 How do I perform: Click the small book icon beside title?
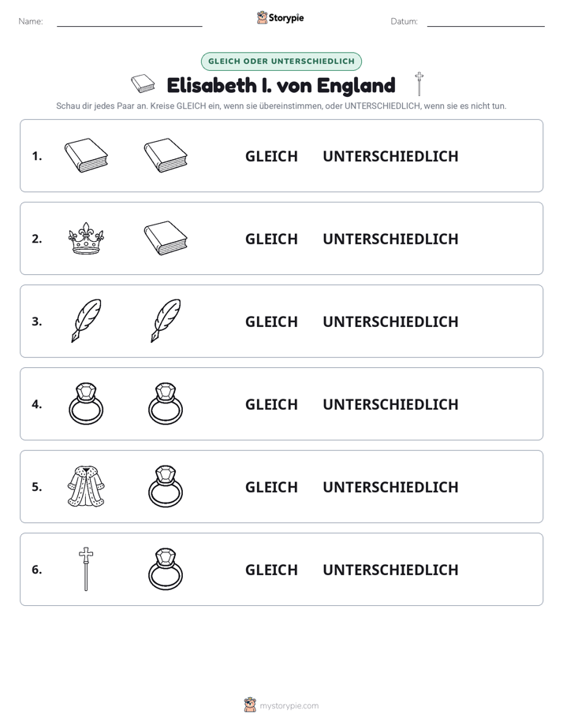(143, 84)
